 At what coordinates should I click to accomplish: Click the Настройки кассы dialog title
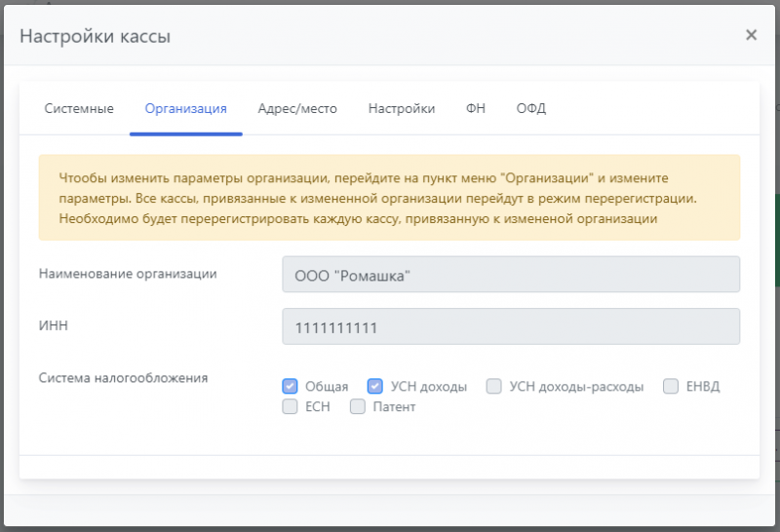point(96,37)
